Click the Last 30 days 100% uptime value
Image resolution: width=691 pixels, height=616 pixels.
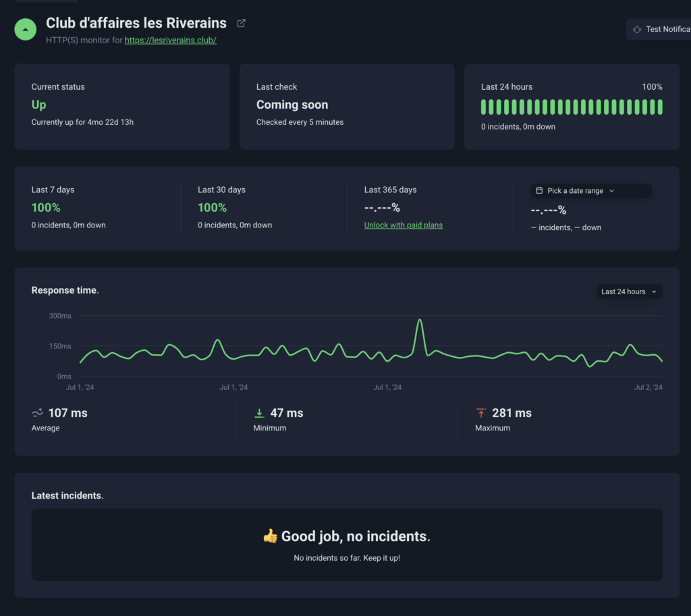pyautogui.click(x=212, y=208)
